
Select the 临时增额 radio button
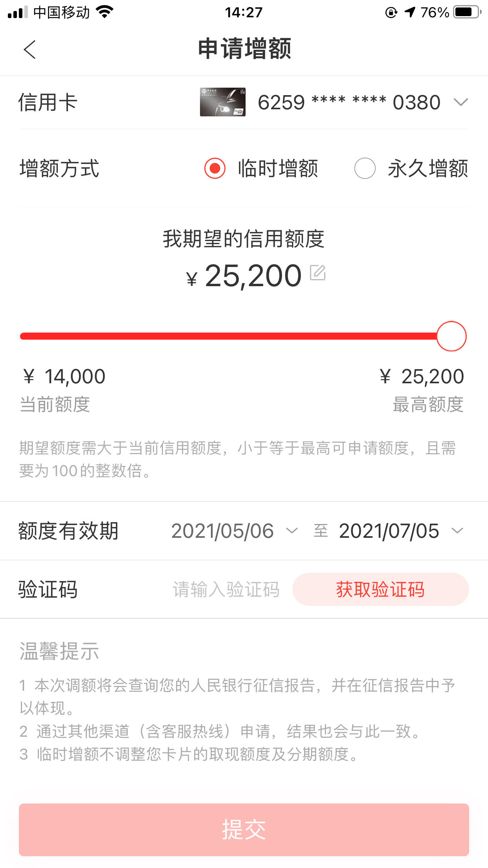click(215, 168)
